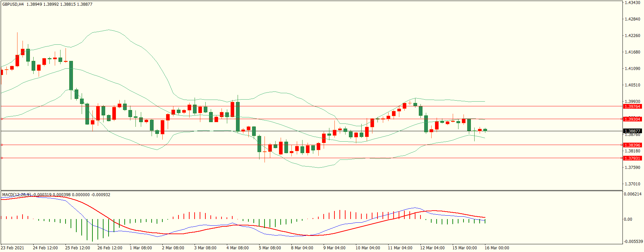Click the 1.42840 price axis label

pos(632,19)
